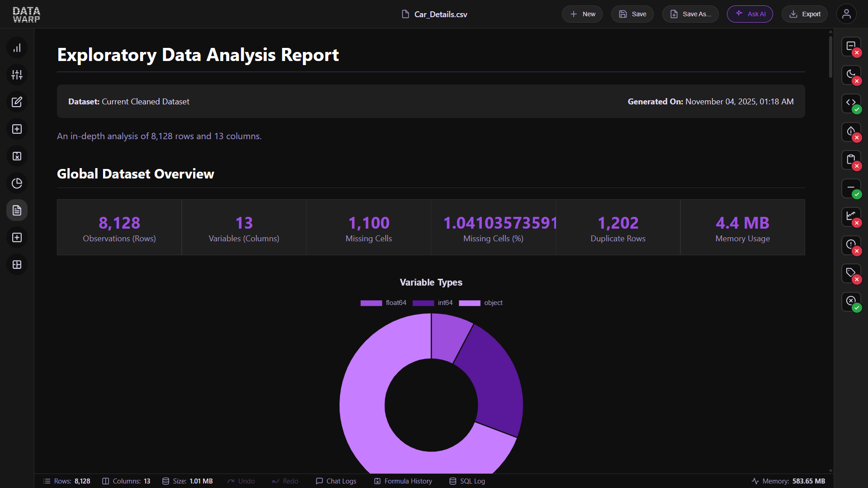This screenshot has height=488, width=868.
Task: Export the current dataset
Action: 805,14
